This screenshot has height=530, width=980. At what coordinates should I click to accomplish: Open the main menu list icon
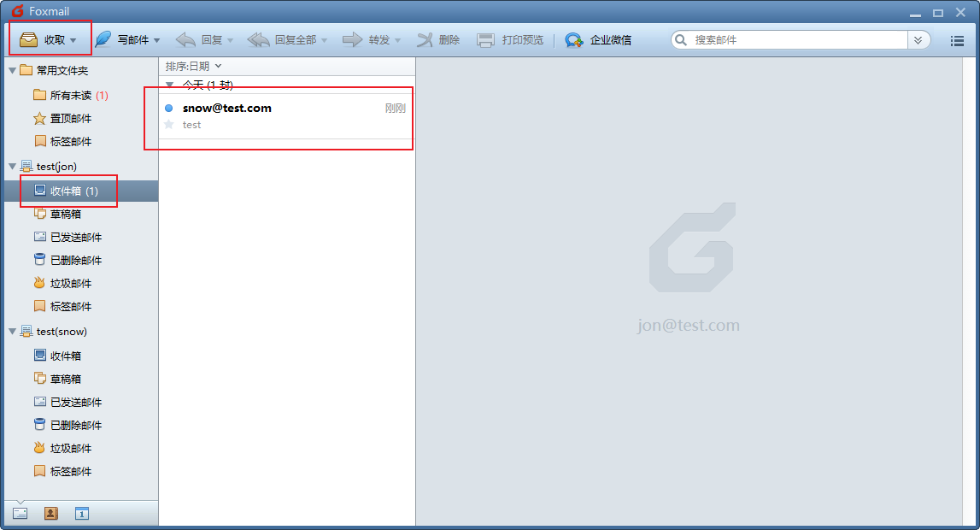(x=957, y=41)
